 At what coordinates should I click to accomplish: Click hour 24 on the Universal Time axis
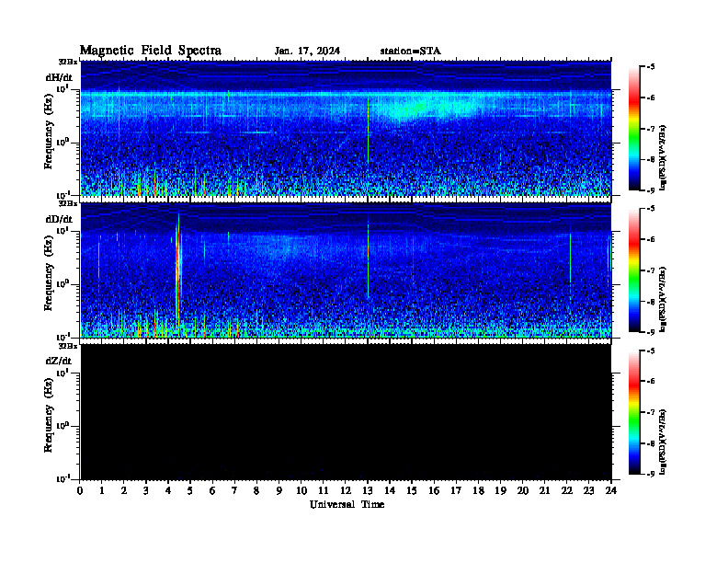tap(611, 490)
